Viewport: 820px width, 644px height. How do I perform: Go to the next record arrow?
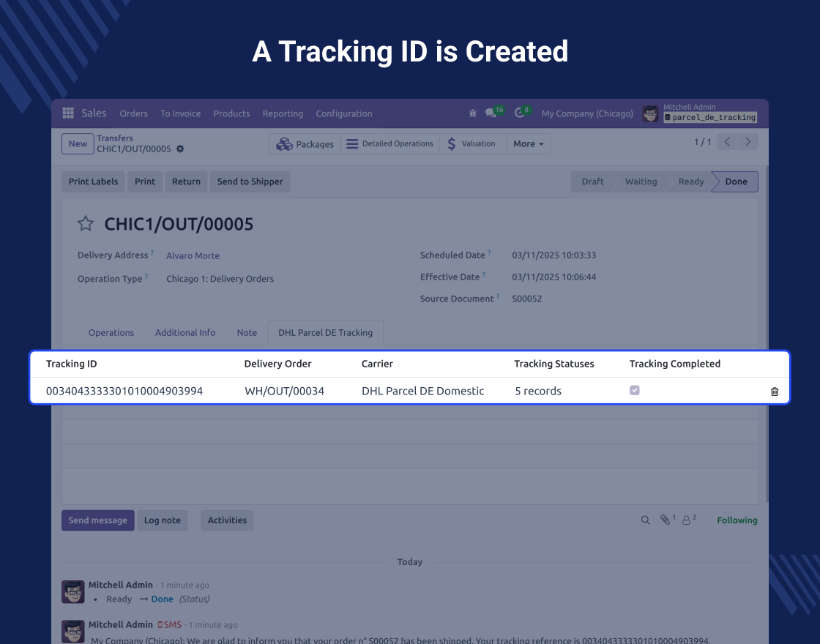pyautogui.click(x=748, y=142)
